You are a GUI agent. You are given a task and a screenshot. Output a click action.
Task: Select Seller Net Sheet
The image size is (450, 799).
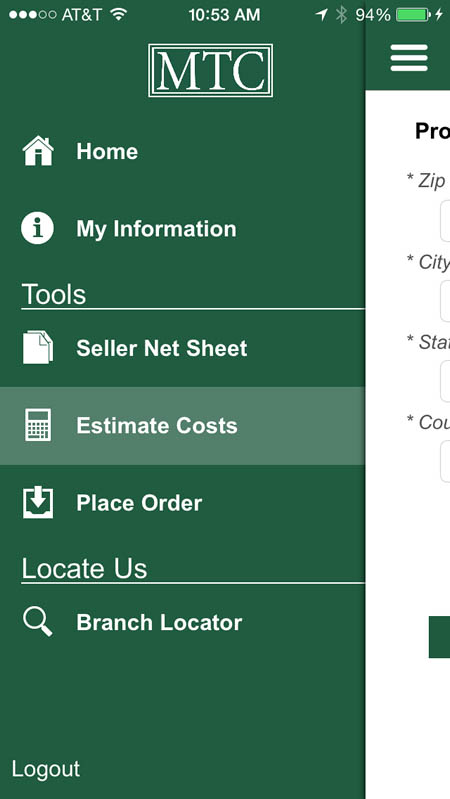coord(182,348)
